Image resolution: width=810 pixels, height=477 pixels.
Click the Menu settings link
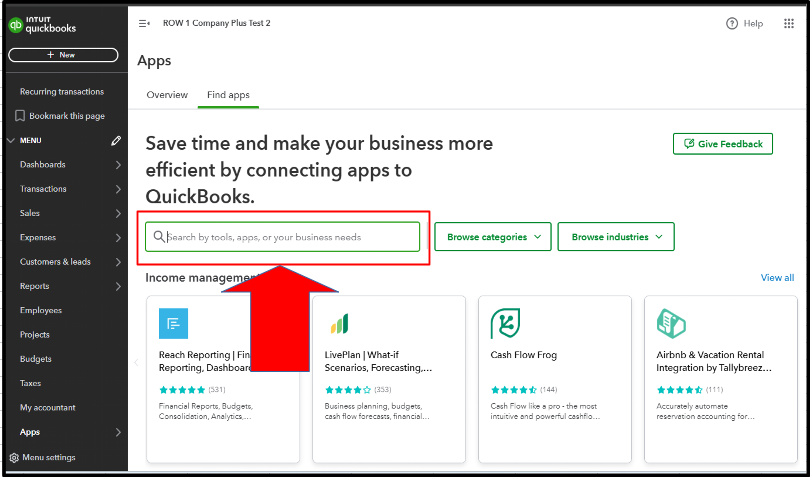point(49,458)
